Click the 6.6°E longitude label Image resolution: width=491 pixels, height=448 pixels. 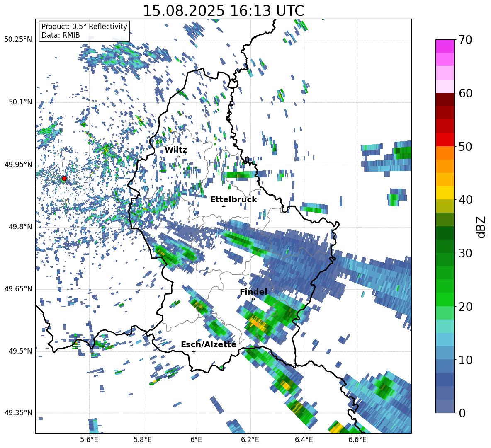coord(358,440)
